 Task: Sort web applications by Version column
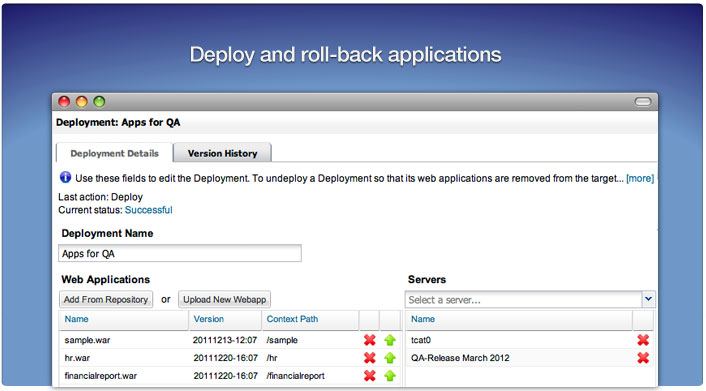tap(225, 319)
